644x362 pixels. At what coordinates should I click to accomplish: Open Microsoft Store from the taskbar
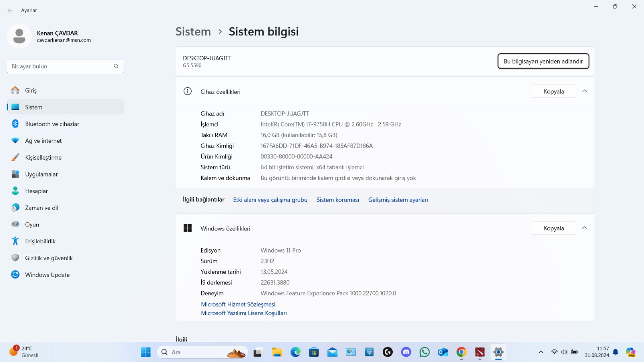[314, 352]
